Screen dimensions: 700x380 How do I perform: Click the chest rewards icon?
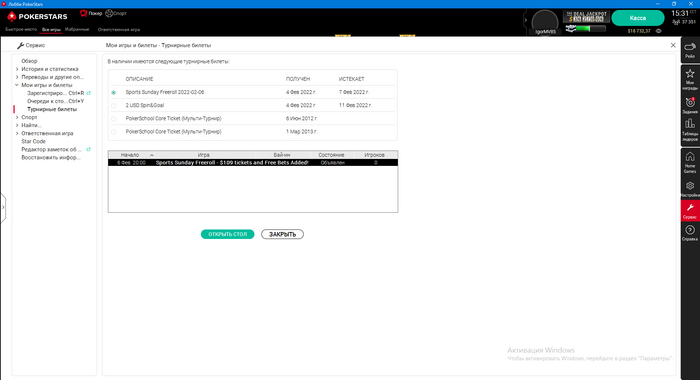[571, 29]
